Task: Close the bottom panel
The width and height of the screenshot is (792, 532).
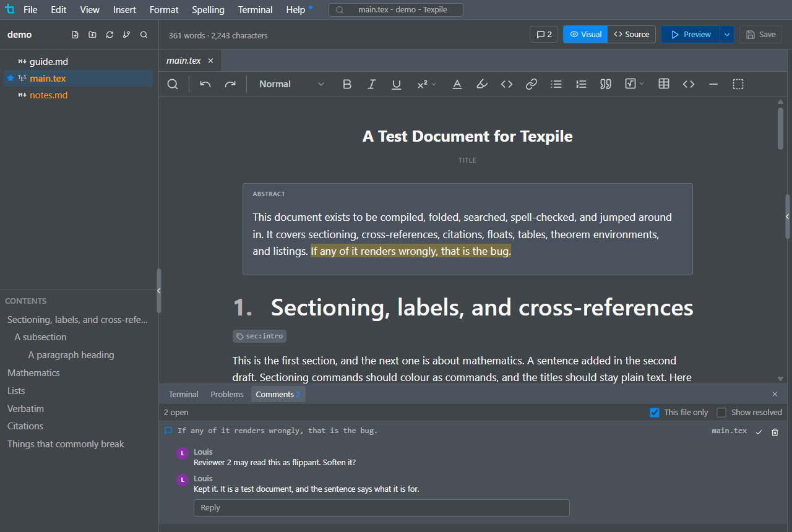Action: click(x=775, y=394)
